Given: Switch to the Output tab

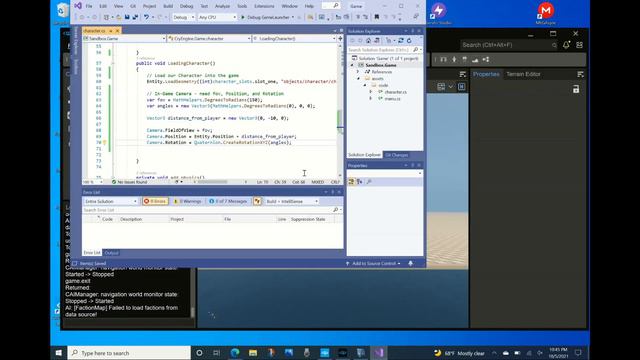Looking at the screenshot, I should [x=111, y=253].
